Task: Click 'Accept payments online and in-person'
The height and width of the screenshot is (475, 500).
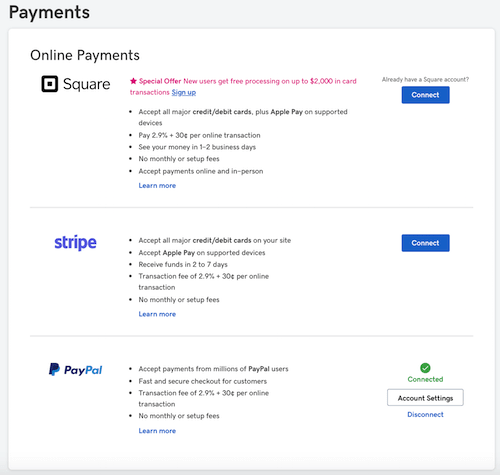Action: click(201, 171)
